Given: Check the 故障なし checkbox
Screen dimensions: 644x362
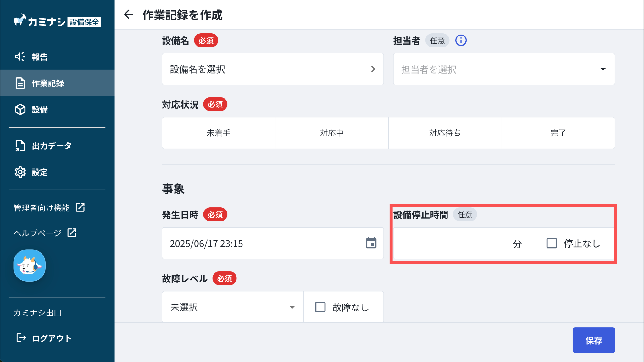Looking at the screenshot, I should pos(320,307).
